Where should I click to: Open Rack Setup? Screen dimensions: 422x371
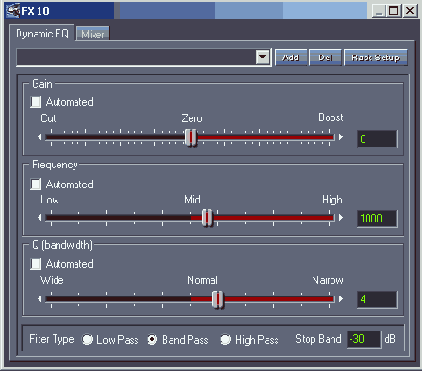point(376,57)
